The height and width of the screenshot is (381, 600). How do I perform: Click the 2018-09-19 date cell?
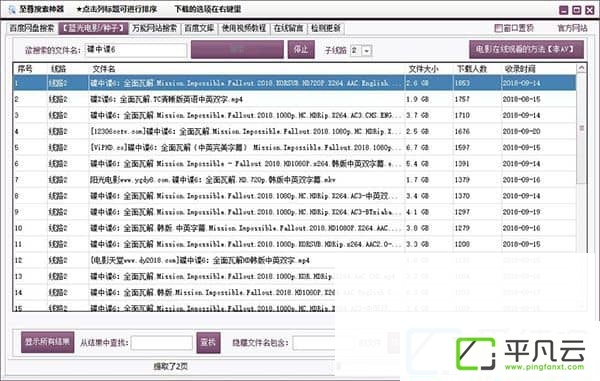521,212
